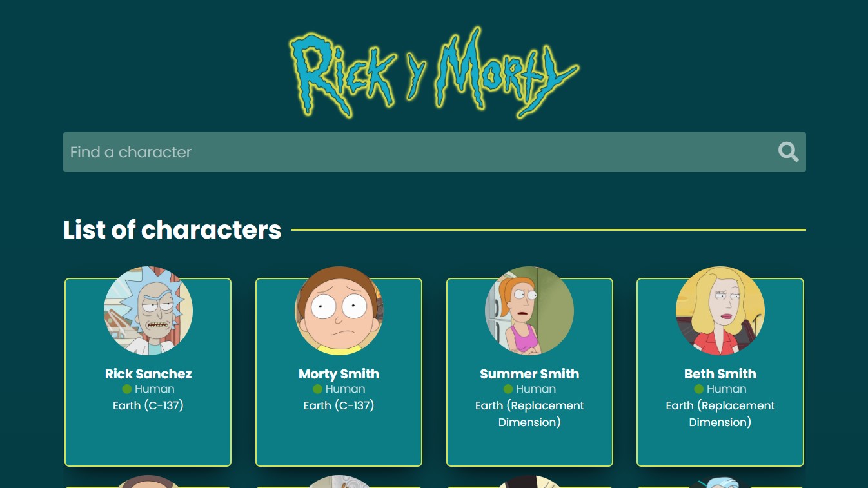Select the Summer Smith name link
Image resolution: width=868 pixels, height=488 pixels.
[x=529, y=374]
